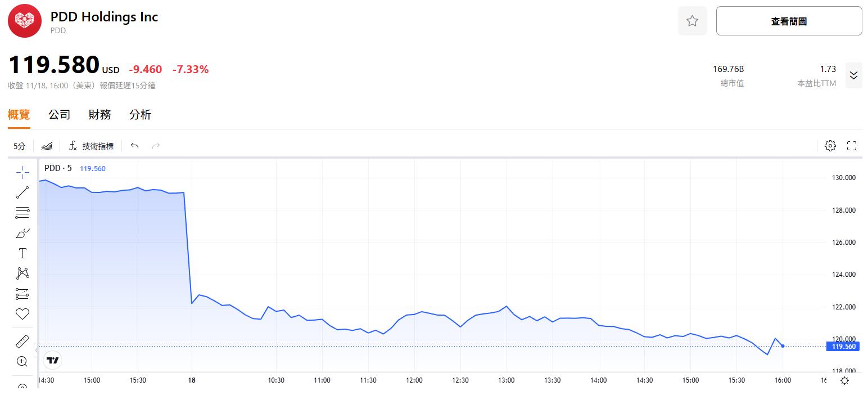Select the brush drawing tool
Viewport: 868px width, 395px height.
pos(22,233)
